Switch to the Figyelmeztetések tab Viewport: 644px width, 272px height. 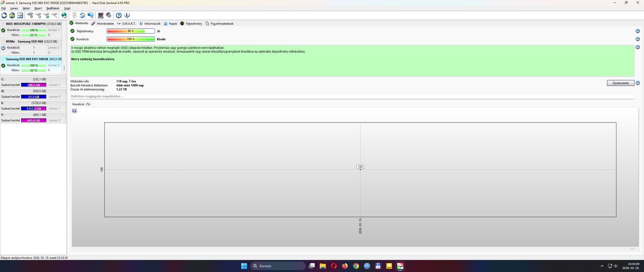point(219,24)
